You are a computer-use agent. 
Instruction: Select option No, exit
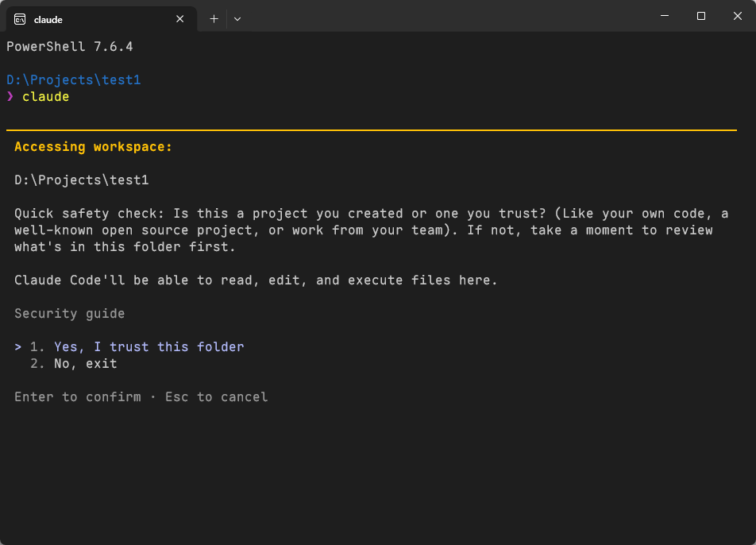coord(74,364)
